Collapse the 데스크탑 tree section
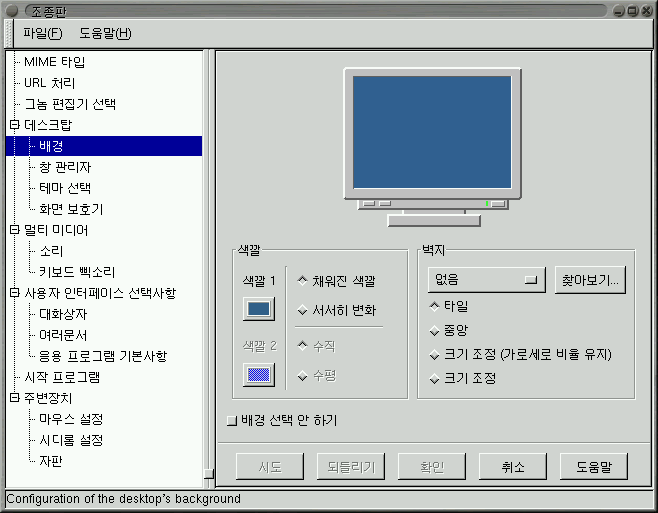The width and height of the screenshot is (658, 513). click(14, 125)
